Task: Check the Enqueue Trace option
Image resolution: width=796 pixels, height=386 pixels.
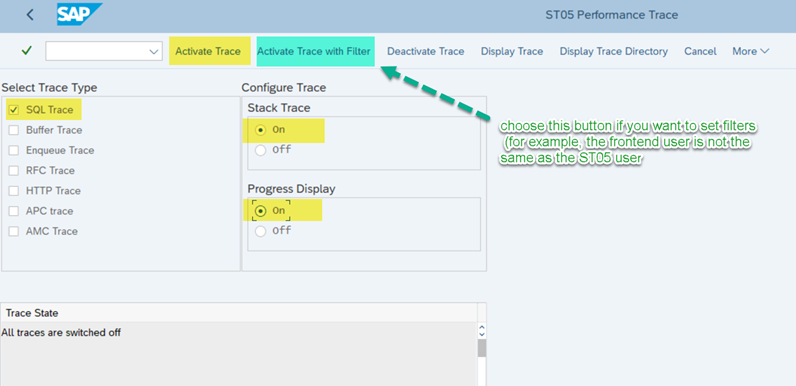Action: tap(14, 150)
